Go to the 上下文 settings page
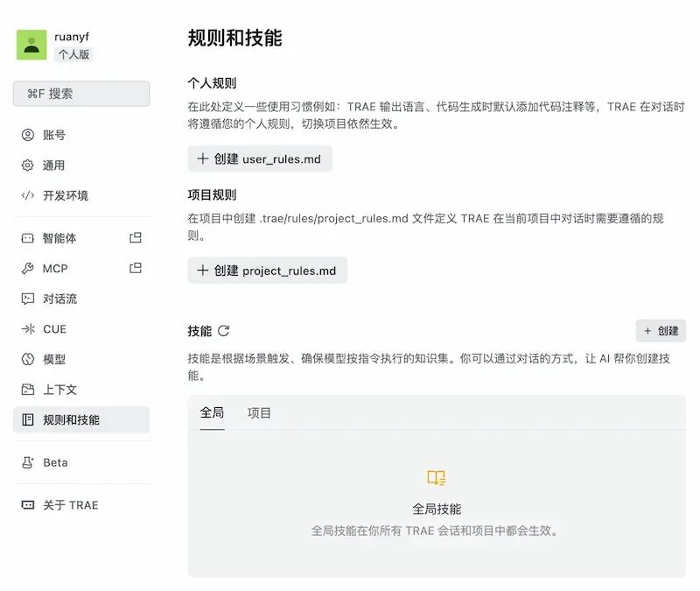 [x=81, y=390]
